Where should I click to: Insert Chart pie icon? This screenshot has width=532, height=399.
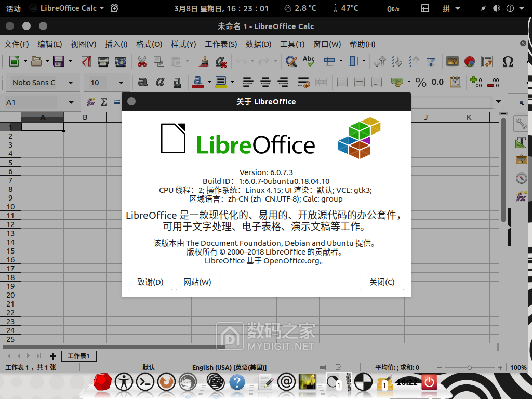[x=470, y=61]
